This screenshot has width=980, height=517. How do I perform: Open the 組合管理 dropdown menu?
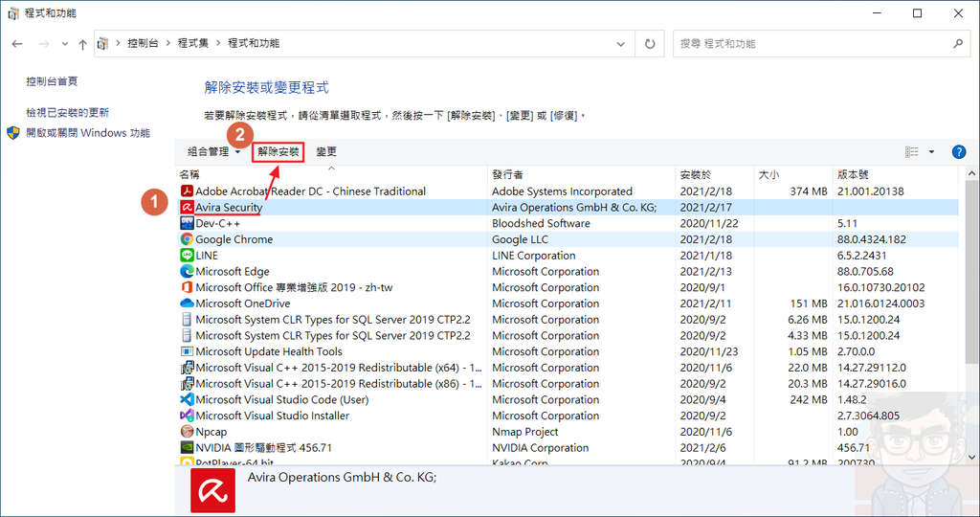pyautogui.click(x=213, y=152)
